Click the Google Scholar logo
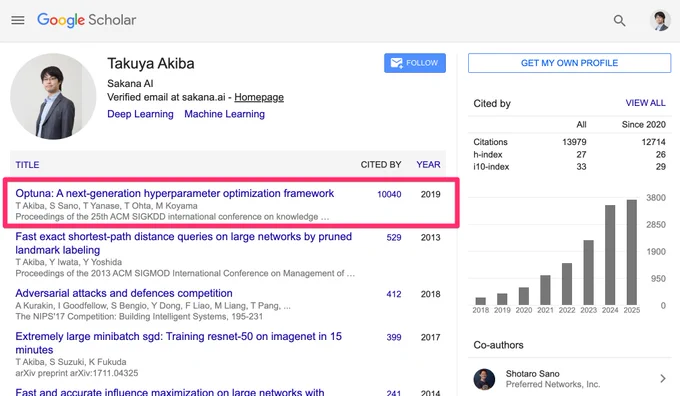 [86, 20]
